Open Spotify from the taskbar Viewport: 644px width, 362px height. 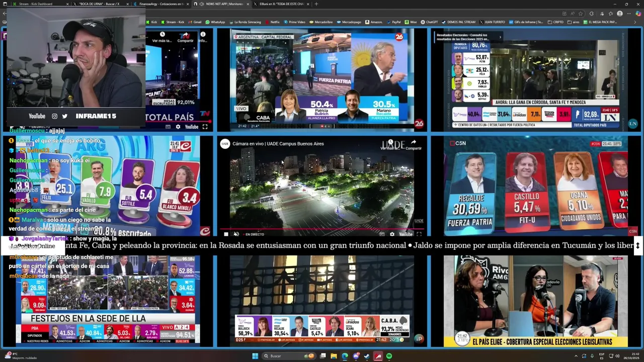pyautogui.click(x=389, y=356)
